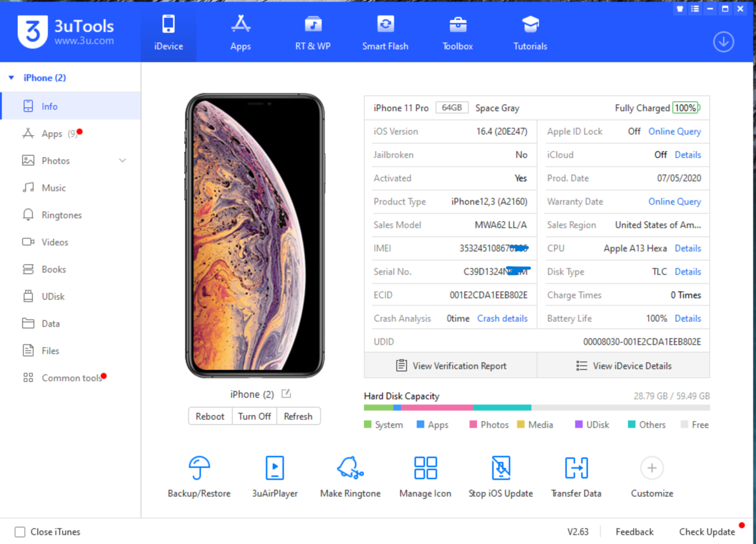Collapse the iPhone (2) device list
Image resolution: width=756 pixels, height=544 pixels.
(x=11, y=77)
